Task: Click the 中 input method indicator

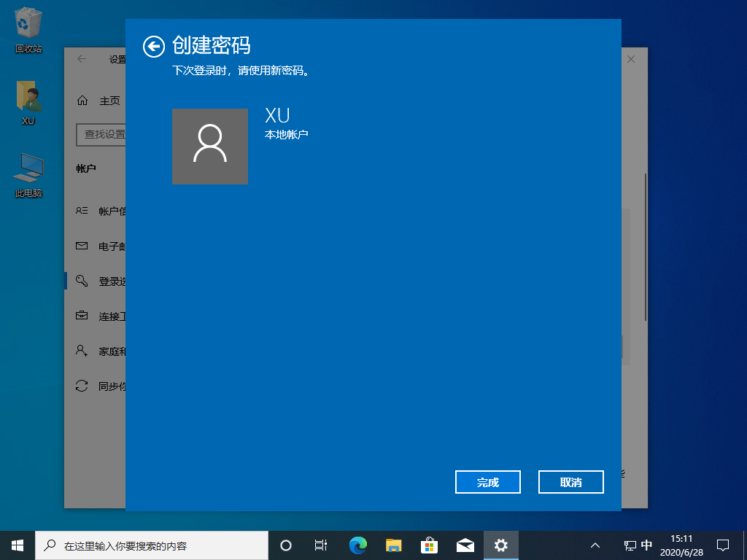Action: coord(645,545)
